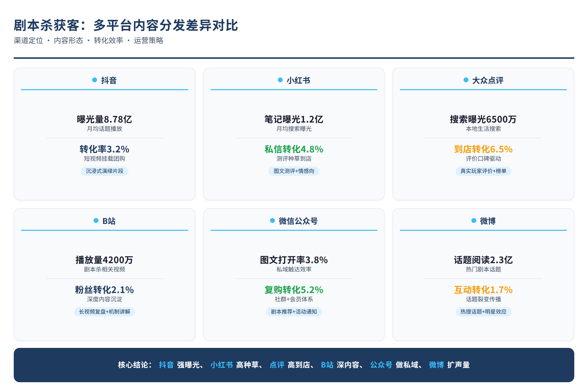Image resolution: width=588 pixels, height=392 pixels.
Task: Click the blue dot beside 微信公众号
Action: tap(272, 220)
